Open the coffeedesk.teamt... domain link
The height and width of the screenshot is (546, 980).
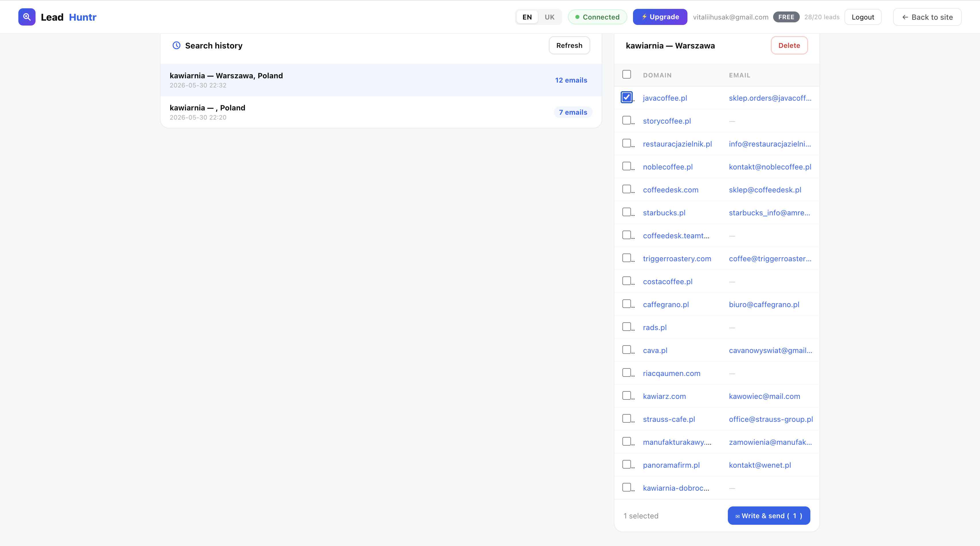676,236
